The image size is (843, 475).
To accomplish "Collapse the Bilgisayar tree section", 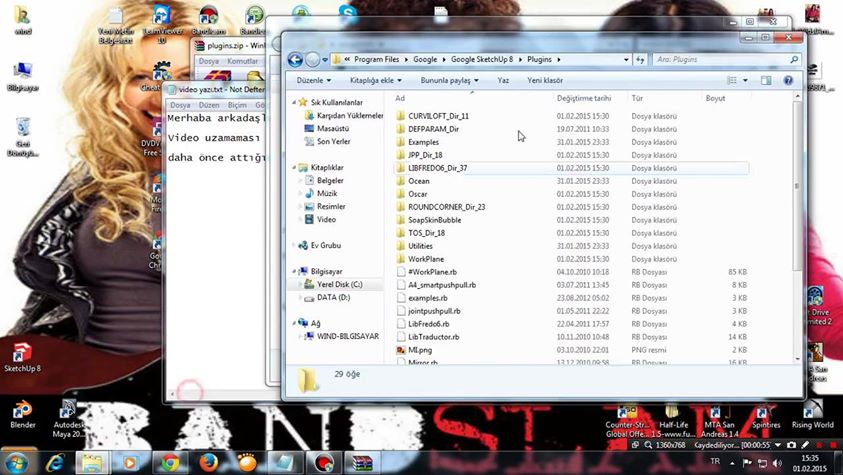I will (x=294, y=271).
